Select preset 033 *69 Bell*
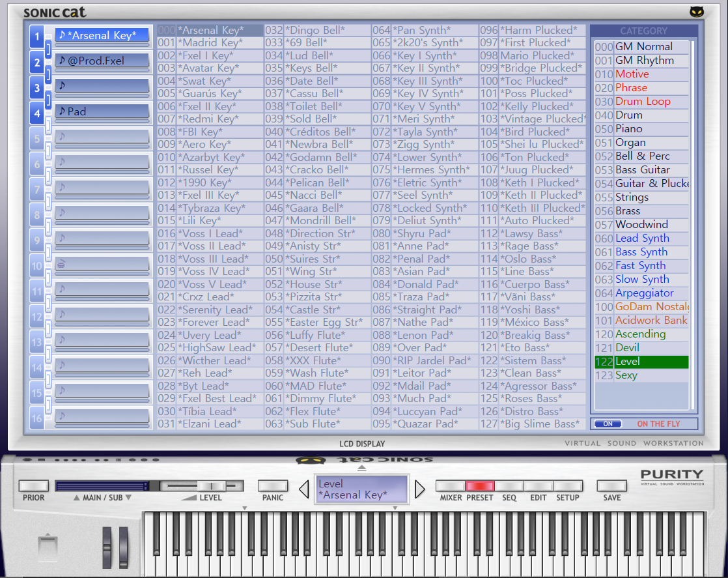 click(x=318, y=43)
